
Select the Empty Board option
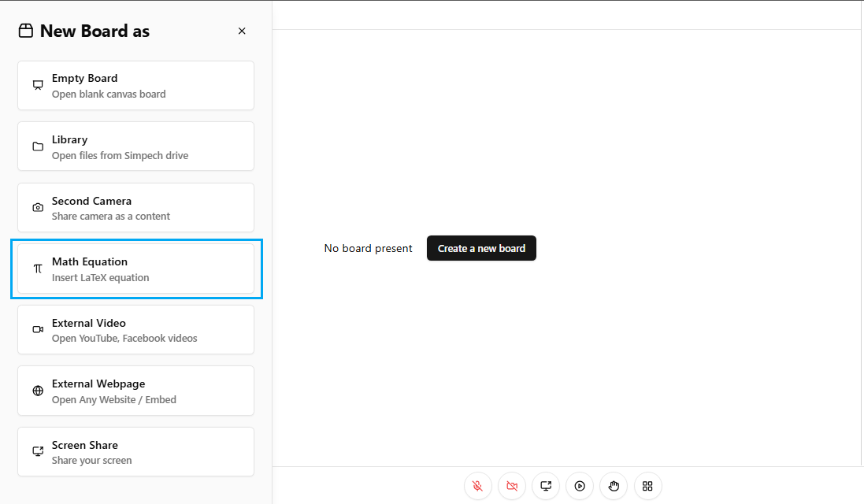coord(135,86)
